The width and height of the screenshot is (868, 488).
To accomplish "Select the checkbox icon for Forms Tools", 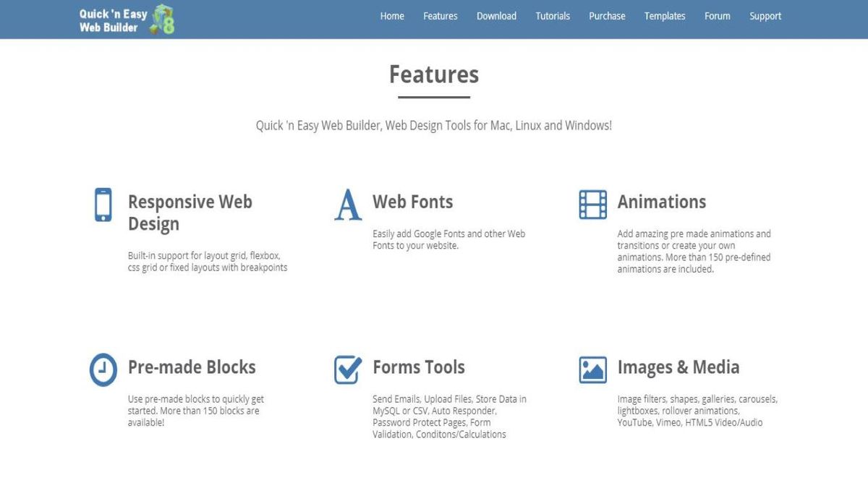I will 347,369.
